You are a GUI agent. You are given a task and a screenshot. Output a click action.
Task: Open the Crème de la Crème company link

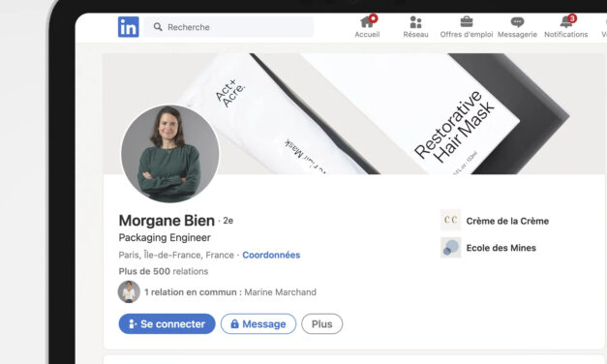pos(507,221)
